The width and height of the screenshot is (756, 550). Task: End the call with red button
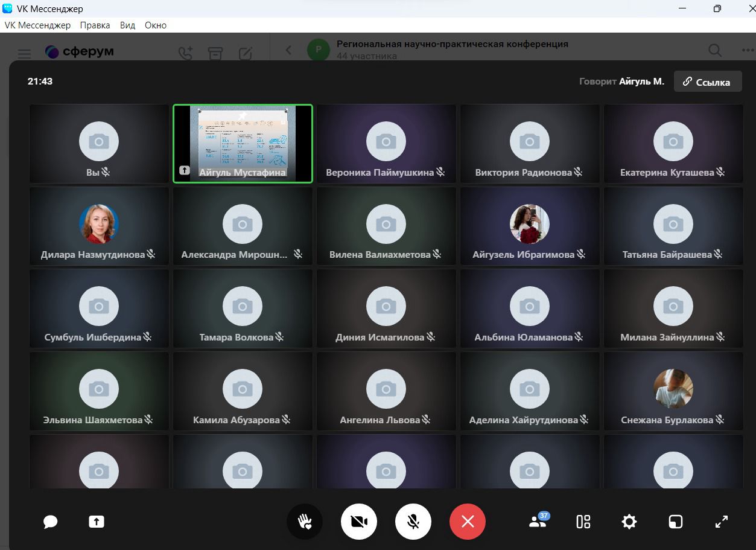tap(468, 522)
